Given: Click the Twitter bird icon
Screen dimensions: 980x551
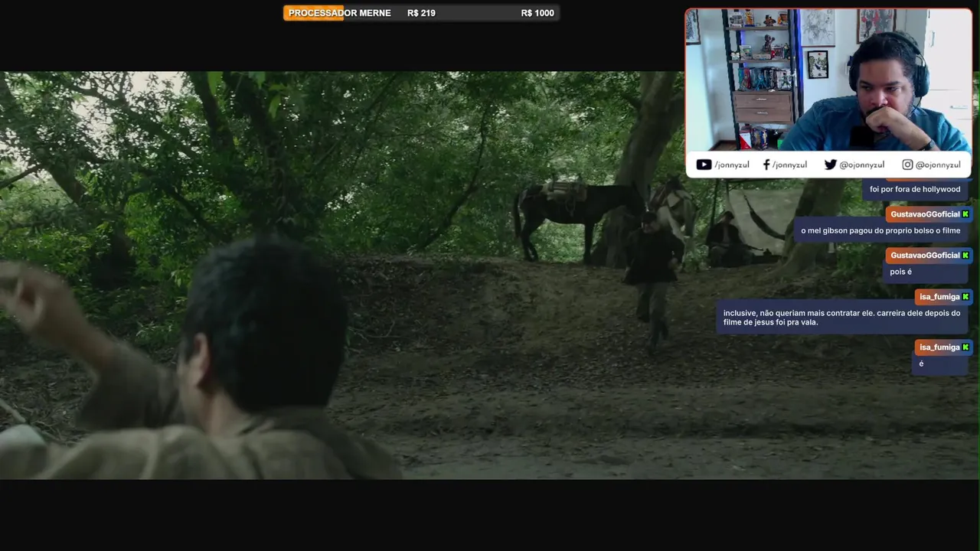Looking at the screenshot, I should (x=831, y=165).
